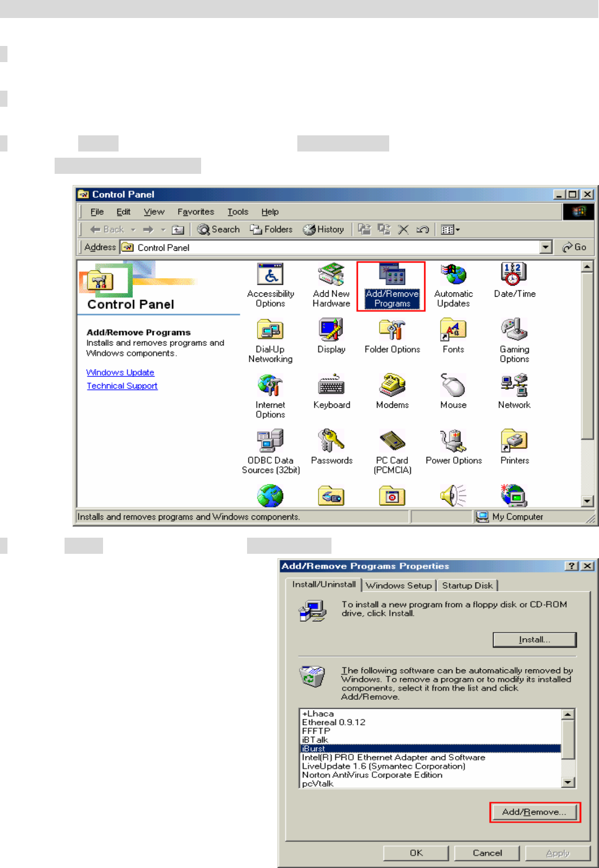Image resolution: width=599 pixels, height=868 pixels.
Task: Select iBurst in the software list
Action: pyautogui.click(x=430, y=749)
